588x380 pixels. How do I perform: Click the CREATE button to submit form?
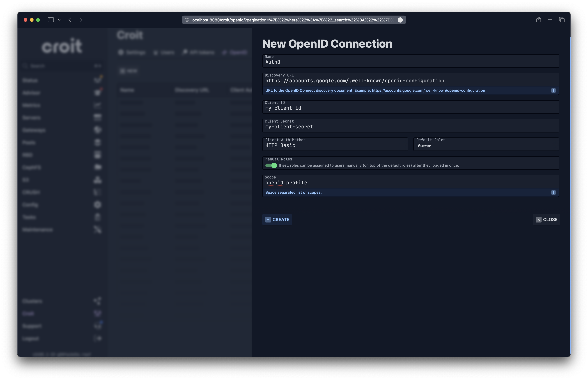[278, 220]
